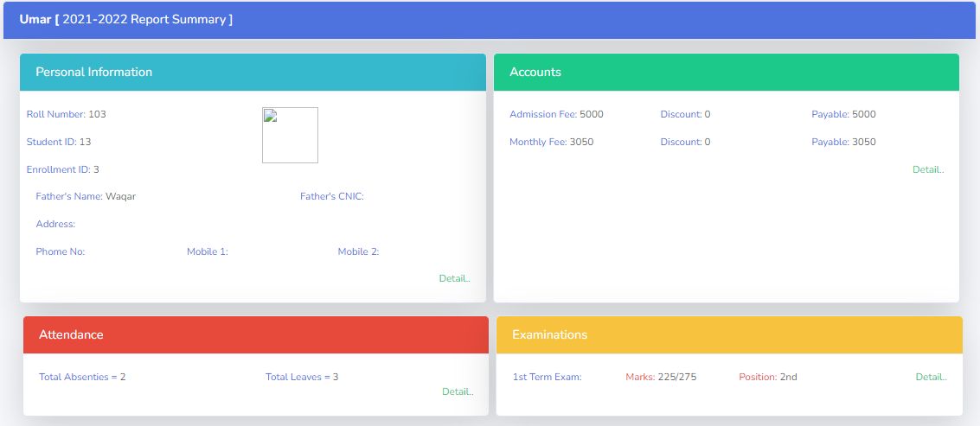This screenshot has height=426, width=980.
Task: Open Accounts Detail link
Action: tap(928, 169)
